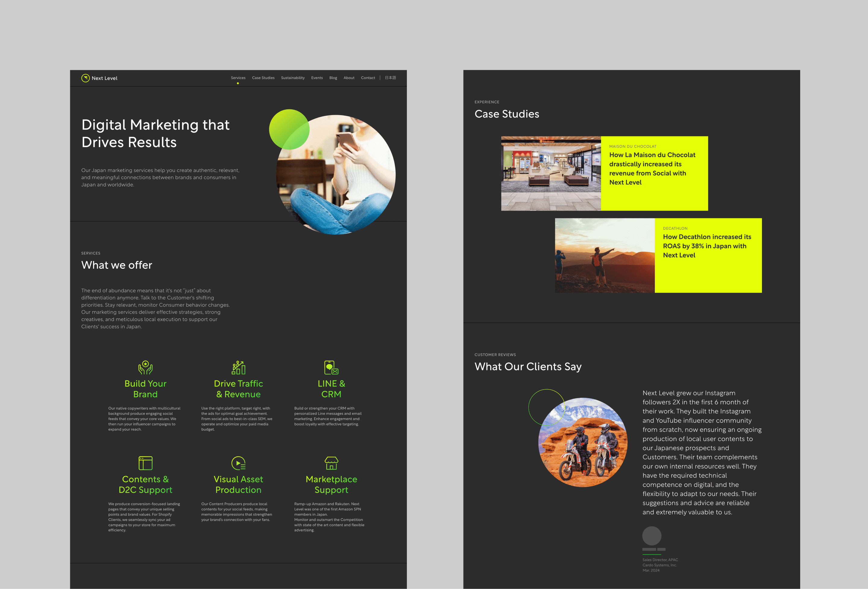Switch language to 日本語
The height and width of the screenshot is (589, 868).
click(x=390, y=78)
